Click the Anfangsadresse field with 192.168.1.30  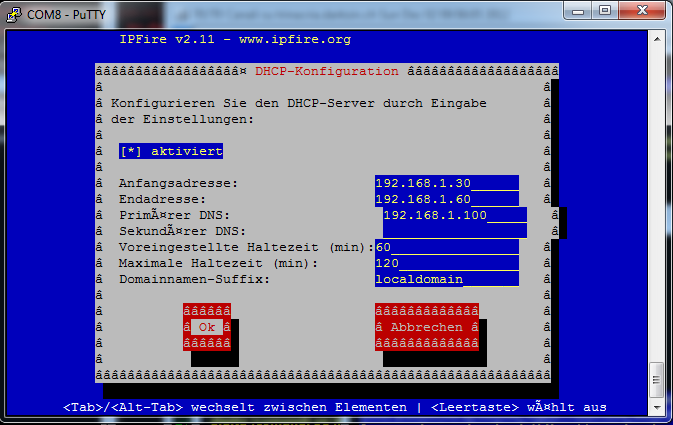point(446,183)
